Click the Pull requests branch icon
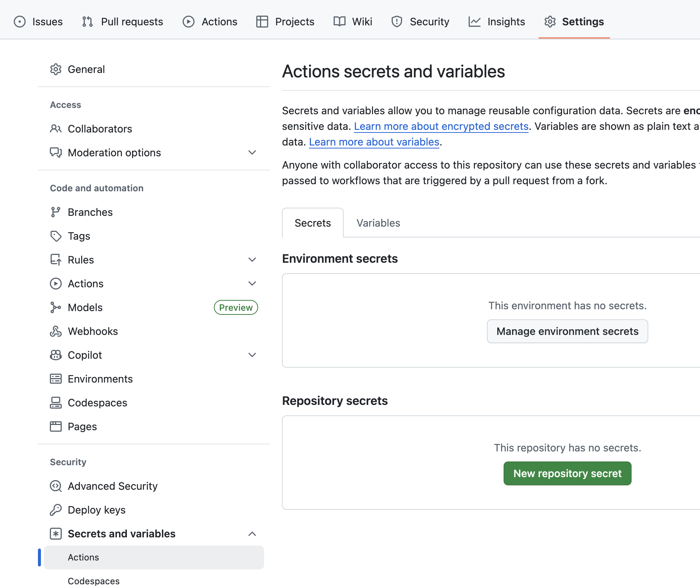This screenshot has width=700, height=588. (x=87, y=22)
